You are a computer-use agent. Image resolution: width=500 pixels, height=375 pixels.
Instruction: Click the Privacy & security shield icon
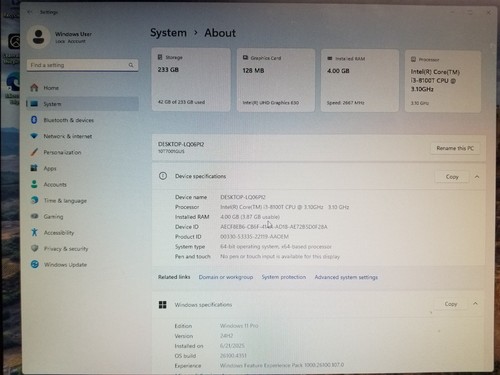pos(34,248)
